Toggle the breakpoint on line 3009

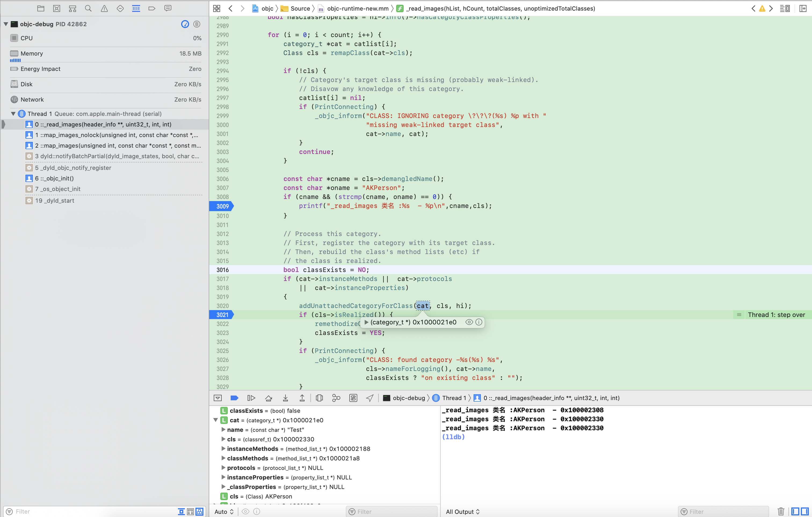(x=222, y=206)
